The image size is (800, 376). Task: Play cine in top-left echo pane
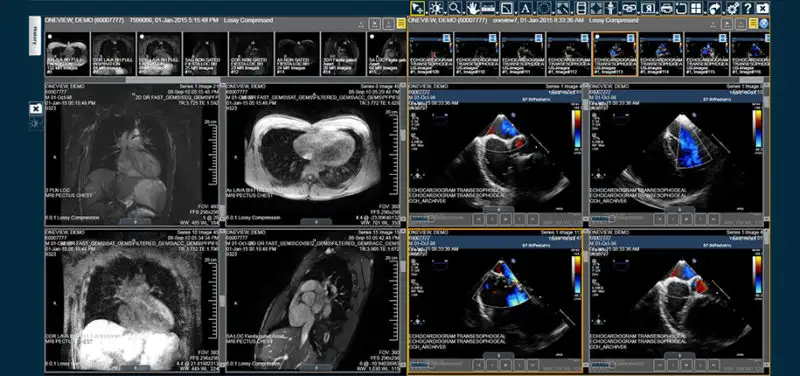tap(506, 219)
